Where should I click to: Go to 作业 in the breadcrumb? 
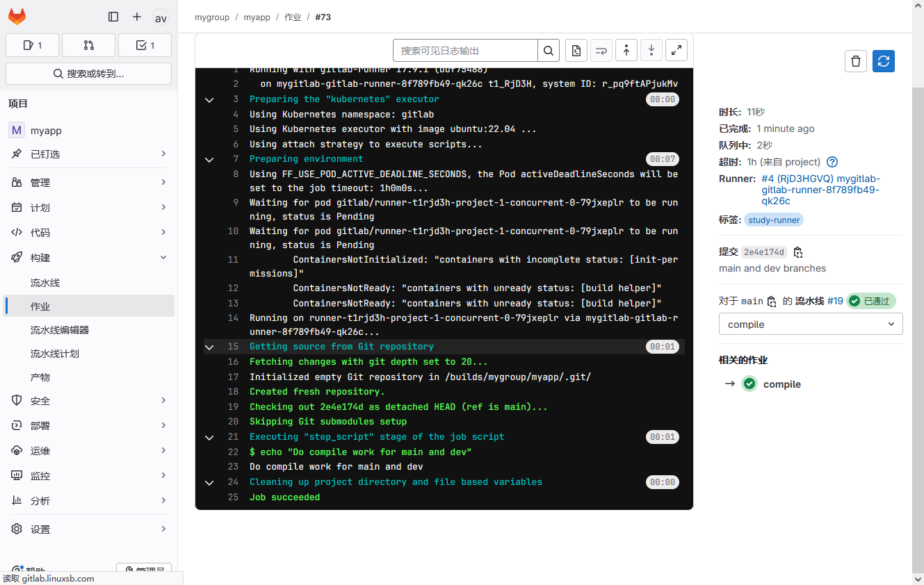[293, 17]
